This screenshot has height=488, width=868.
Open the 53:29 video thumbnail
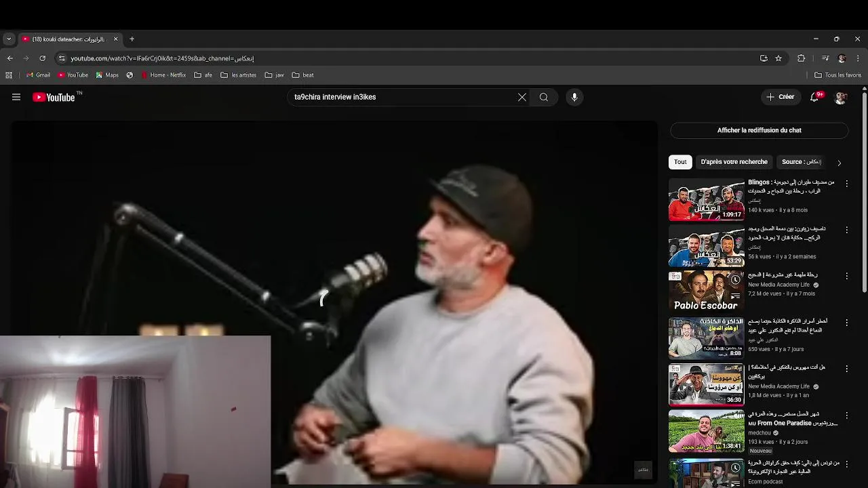tap(706, 246)
